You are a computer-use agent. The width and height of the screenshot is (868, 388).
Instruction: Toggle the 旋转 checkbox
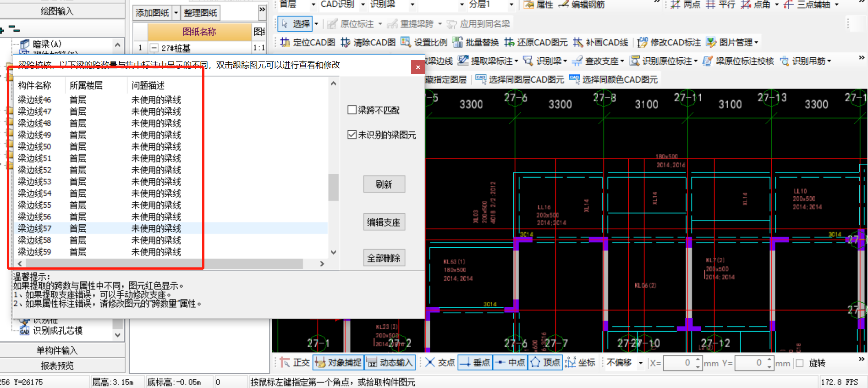point(800,363)
